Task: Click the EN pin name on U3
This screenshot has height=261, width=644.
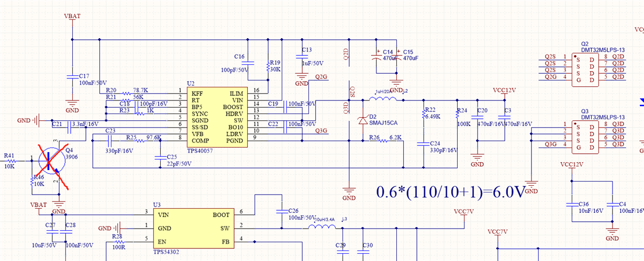Action: coord(162,242)
